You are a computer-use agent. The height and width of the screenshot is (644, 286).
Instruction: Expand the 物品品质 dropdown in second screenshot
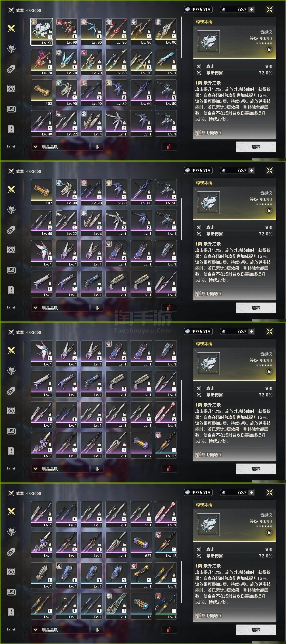point(60,308)
